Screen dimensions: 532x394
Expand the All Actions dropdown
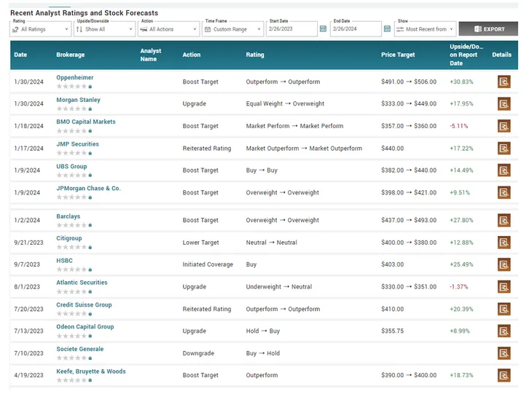tap(168, 29)
